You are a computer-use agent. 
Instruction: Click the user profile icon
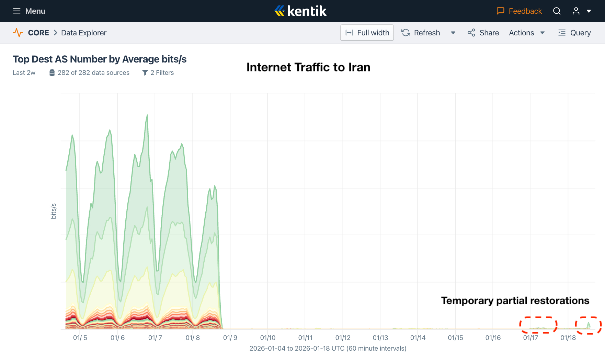coord(576,11)
